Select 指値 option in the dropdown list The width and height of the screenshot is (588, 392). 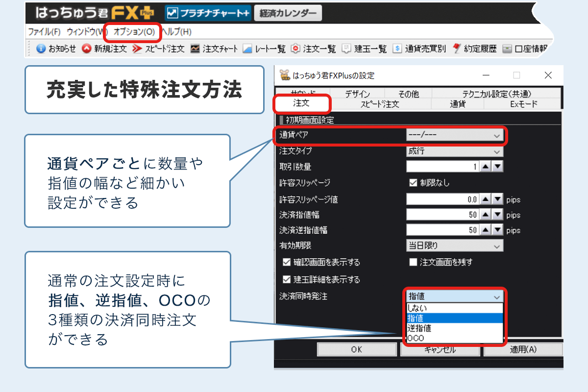click(x=455, y=318)
